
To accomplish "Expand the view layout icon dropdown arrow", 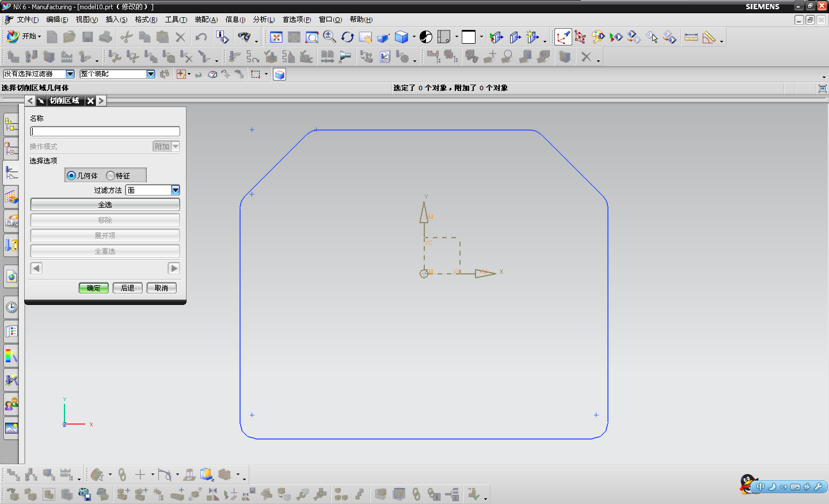I will click(x=457, y=37).
